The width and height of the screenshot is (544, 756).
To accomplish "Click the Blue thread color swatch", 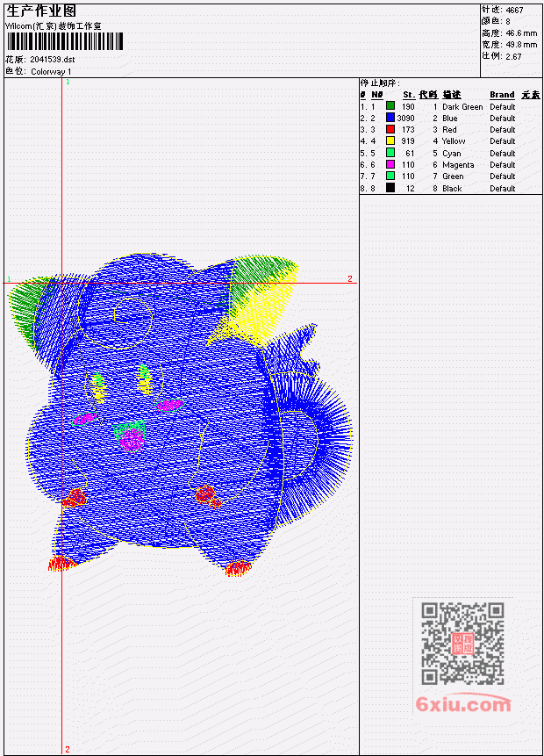I will (x=390, y=117).
